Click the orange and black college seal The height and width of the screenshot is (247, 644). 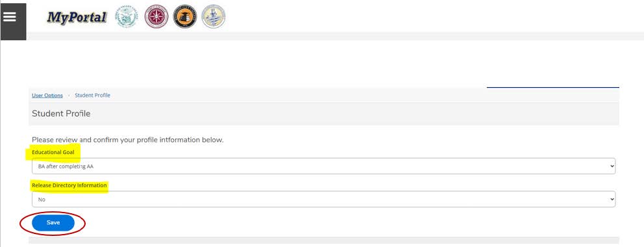pyautogui.click(x=185, y=17)
